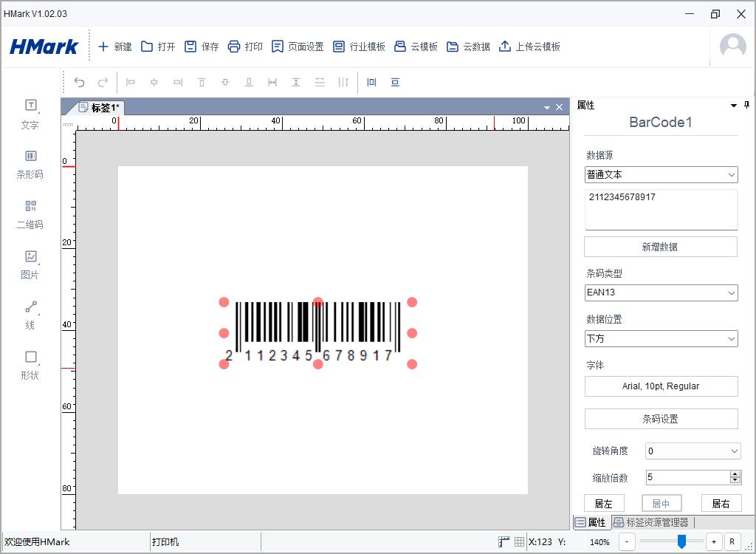Click the undo arrow icon
756x554 pixels.
coord(80,83)
